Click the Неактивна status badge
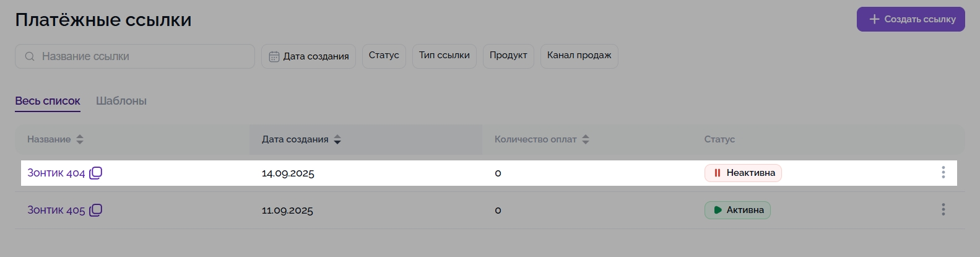 click(743, 173)
